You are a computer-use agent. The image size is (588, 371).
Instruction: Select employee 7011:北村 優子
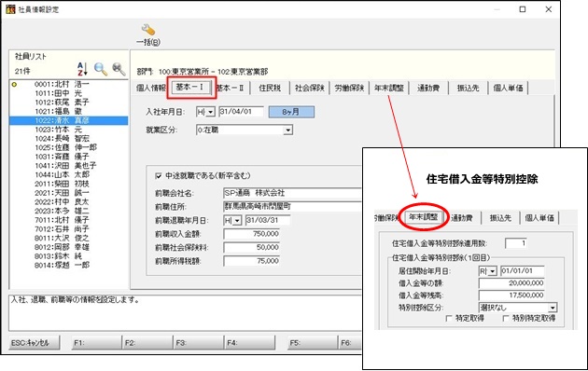tap(62, 220)
